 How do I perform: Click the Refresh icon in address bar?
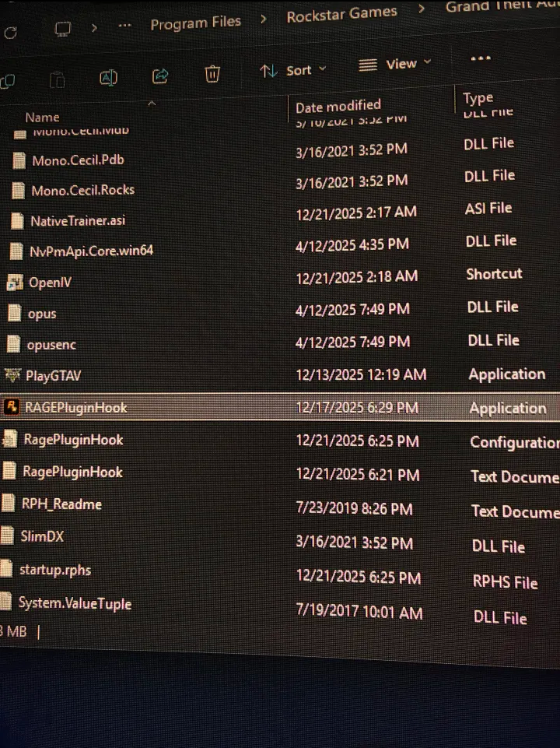coord(10,33)
